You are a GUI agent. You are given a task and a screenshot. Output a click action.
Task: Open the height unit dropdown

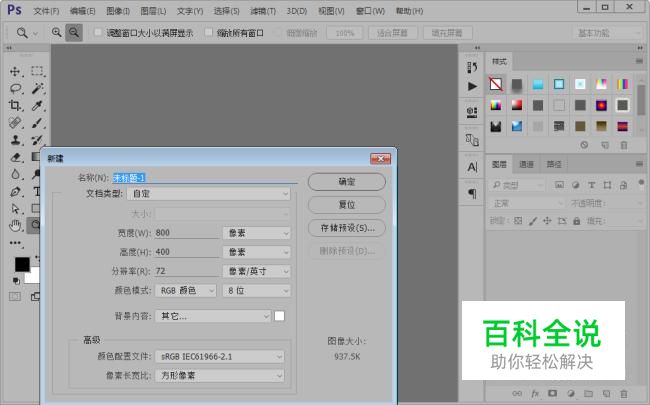tap(257, 252)
